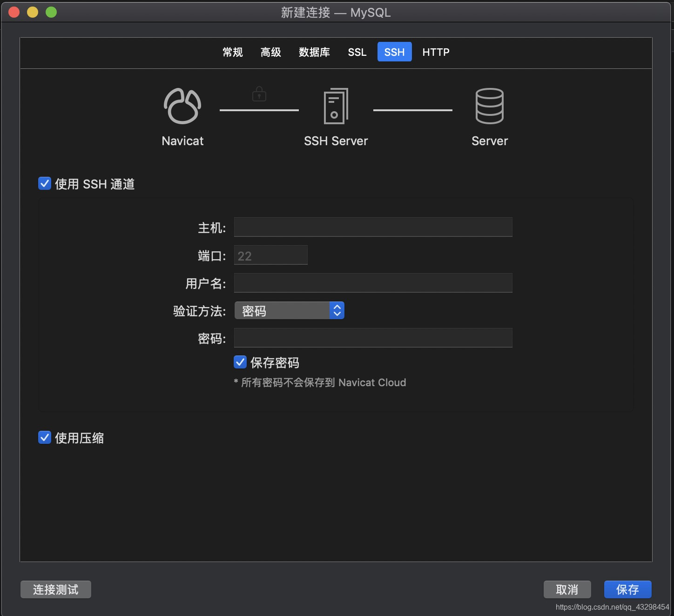Viewport: 674px width, 616px height.
Task: Click the 端口 field showing 22
Action: [270, 255]
